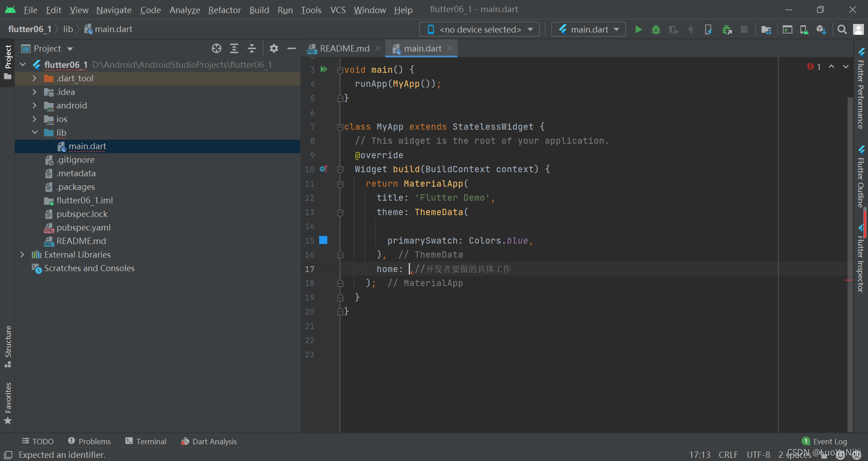The image size is (868, 461).
Task: Click Collapse All in the Project panel
Action: pyautogui.click(x=252, y=48)
